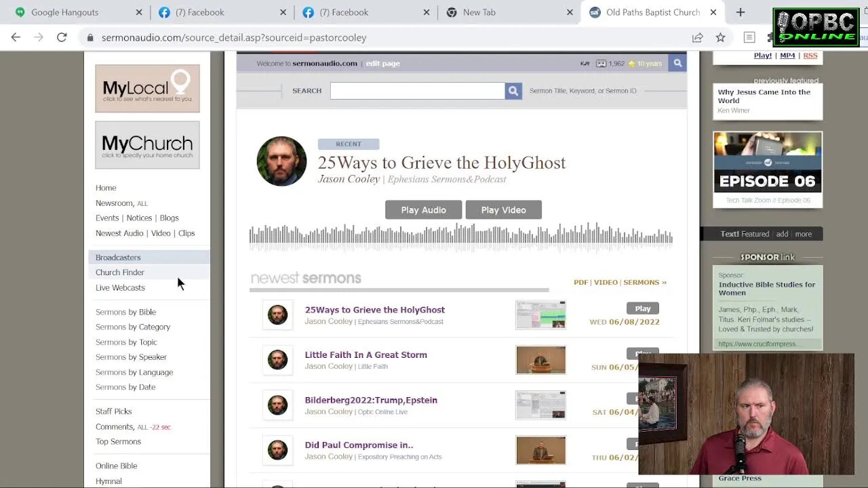Open the MyLocal banner
Viewport: 868px width, 488px height.
pyautogui.click(x=147, y=88)
